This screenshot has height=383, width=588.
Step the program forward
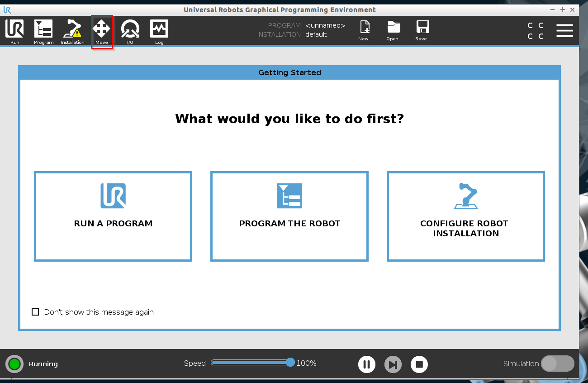[393, 364]
